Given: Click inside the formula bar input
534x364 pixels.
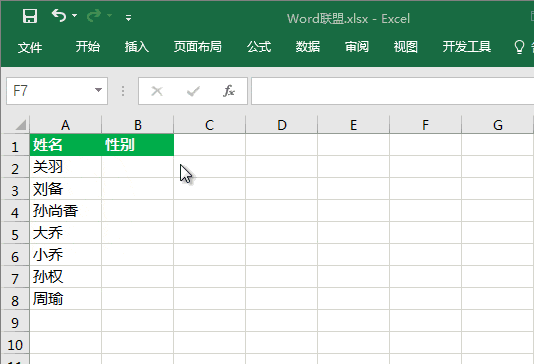Looking at the screenshot, I should coord(392,91).
